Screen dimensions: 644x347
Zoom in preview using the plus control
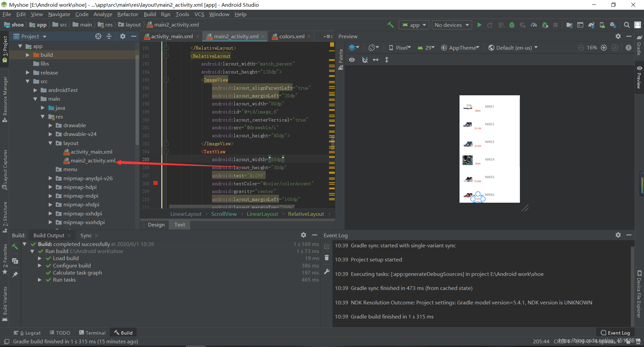click(604, 48)
